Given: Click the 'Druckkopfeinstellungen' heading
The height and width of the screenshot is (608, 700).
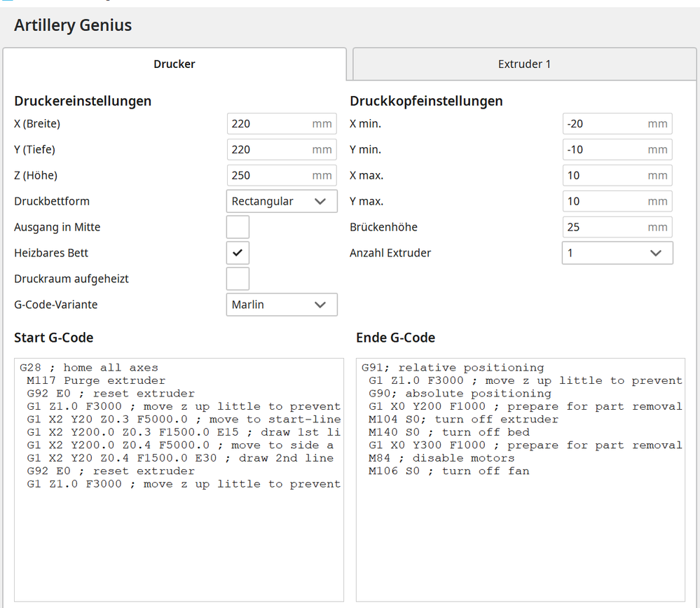Looking at the screenshot, I should coord(426,101).
